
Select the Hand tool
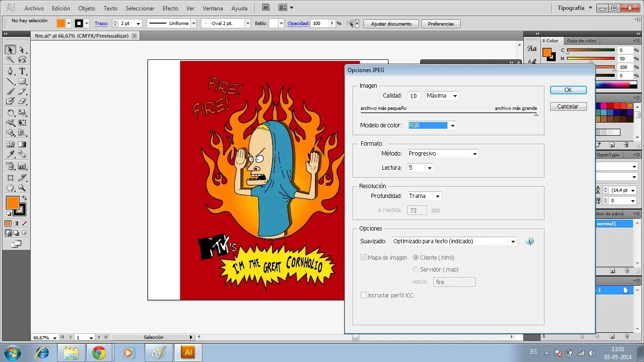10,188
